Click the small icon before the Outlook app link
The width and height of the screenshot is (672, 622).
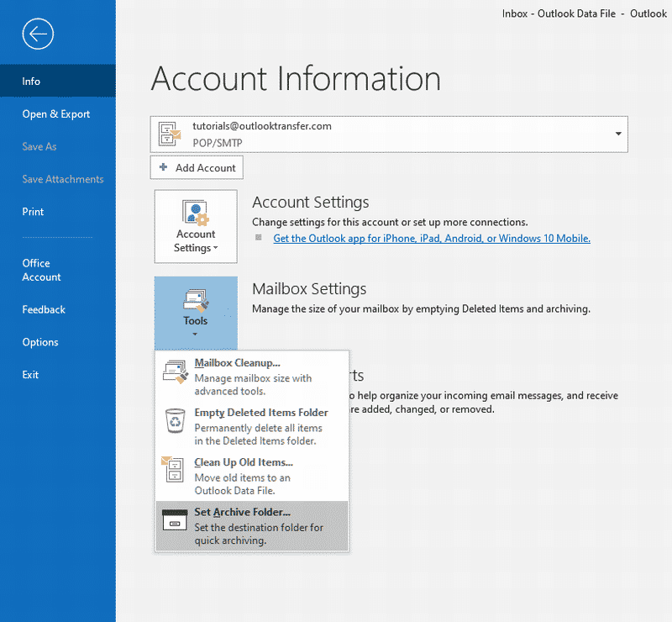tap(259, 237)
